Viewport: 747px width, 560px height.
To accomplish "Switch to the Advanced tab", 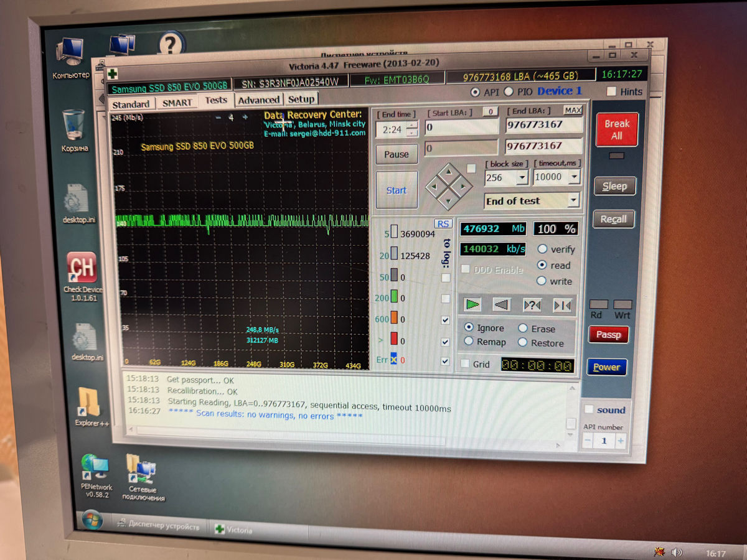I will (258, 100).
